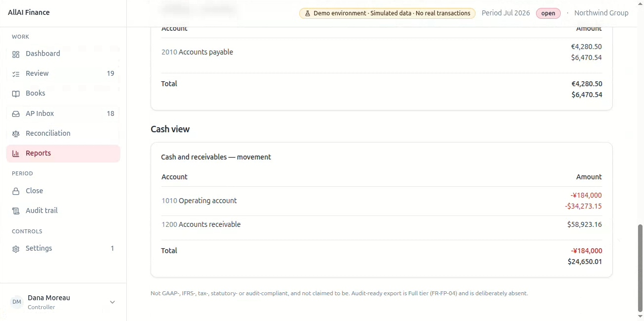The image size is (644, 321).
Task: Click the Account column header in Cash view
Action: pyautogui.click(x=174, y=177)
